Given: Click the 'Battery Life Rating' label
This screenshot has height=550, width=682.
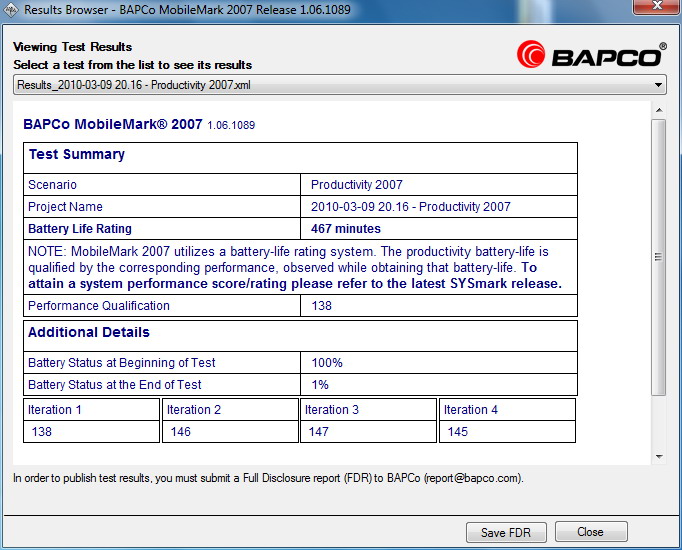Looking at the screenshot, I should (x=80, y=229).
